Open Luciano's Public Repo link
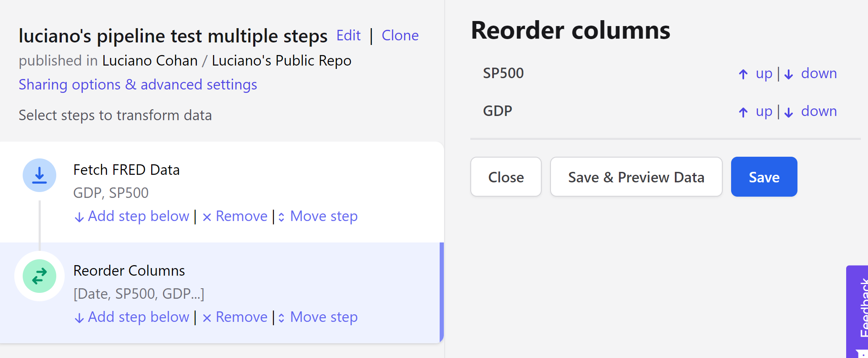 pos(281,61)
